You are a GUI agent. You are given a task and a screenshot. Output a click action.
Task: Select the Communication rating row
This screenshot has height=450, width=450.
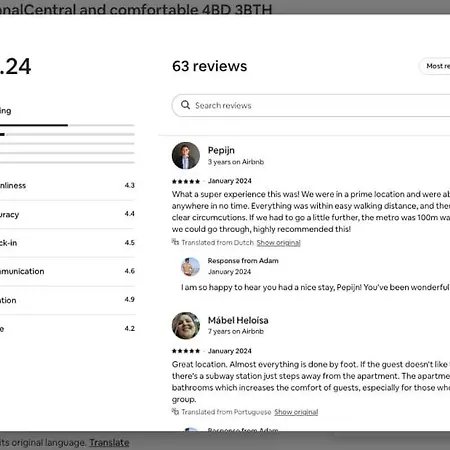[67, 271]
